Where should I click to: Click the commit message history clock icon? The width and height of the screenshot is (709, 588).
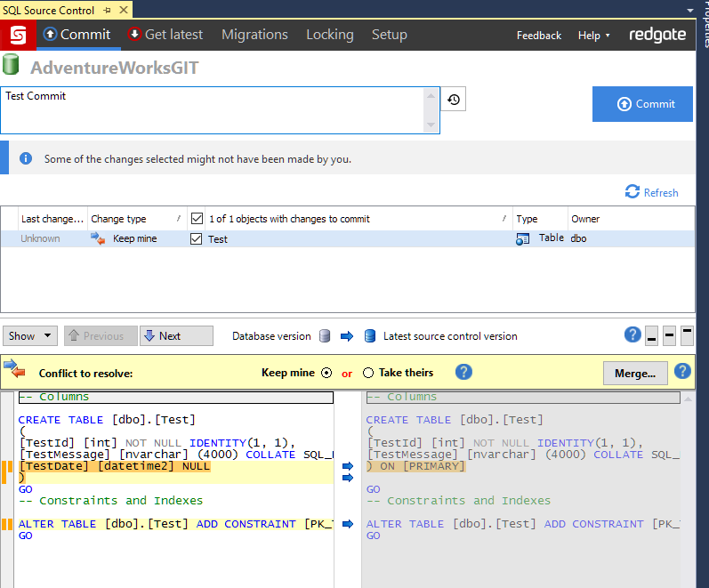(x=454, y=100)
